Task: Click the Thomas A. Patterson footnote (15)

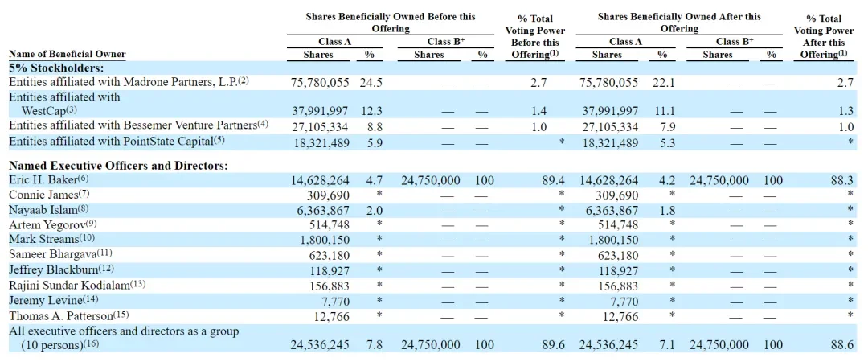Action: point(121,314)
